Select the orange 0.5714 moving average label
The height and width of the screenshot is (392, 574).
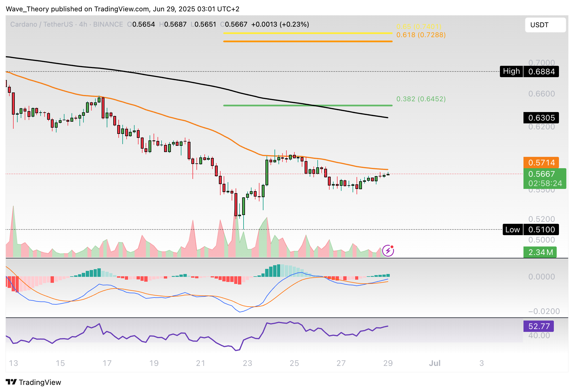pos(541,163)
